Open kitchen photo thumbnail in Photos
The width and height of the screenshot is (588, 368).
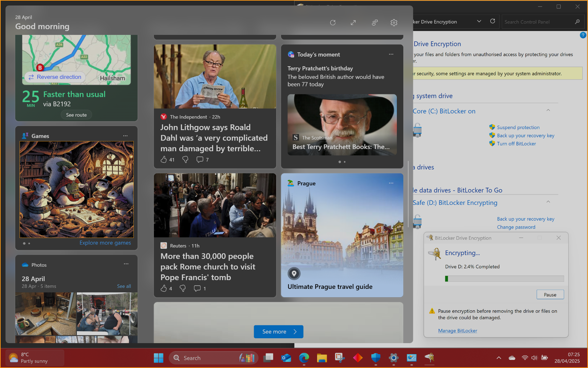[46, 313]
